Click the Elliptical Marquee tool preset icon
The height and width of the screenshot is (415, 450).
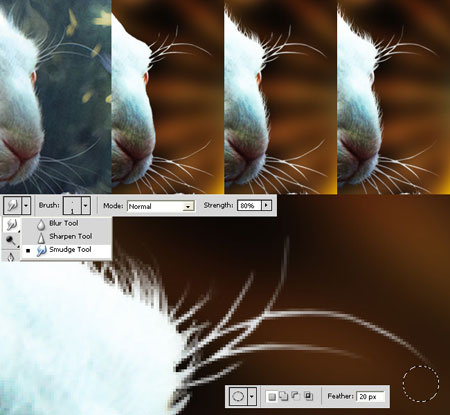coord(238,396)
